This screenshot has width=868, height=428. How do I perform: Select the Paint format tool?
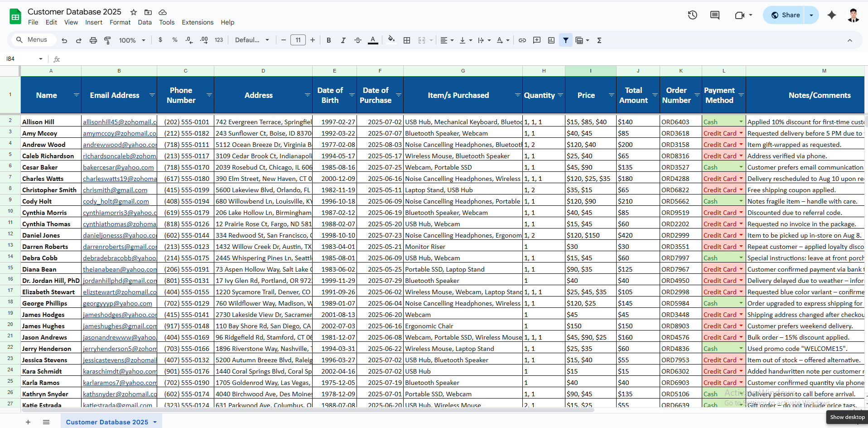tap(107, 40)
